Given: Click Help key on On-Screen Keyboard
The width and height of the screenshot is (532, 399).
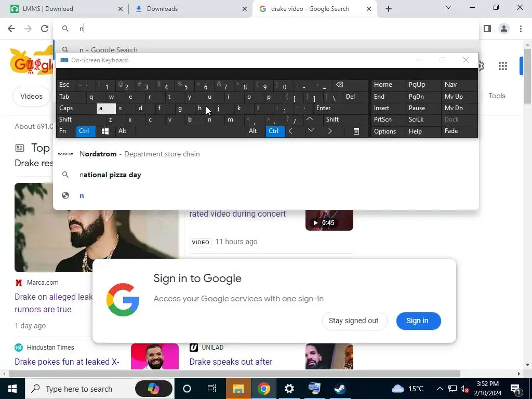Looking at the screenshot, I should tap(423, 131).
